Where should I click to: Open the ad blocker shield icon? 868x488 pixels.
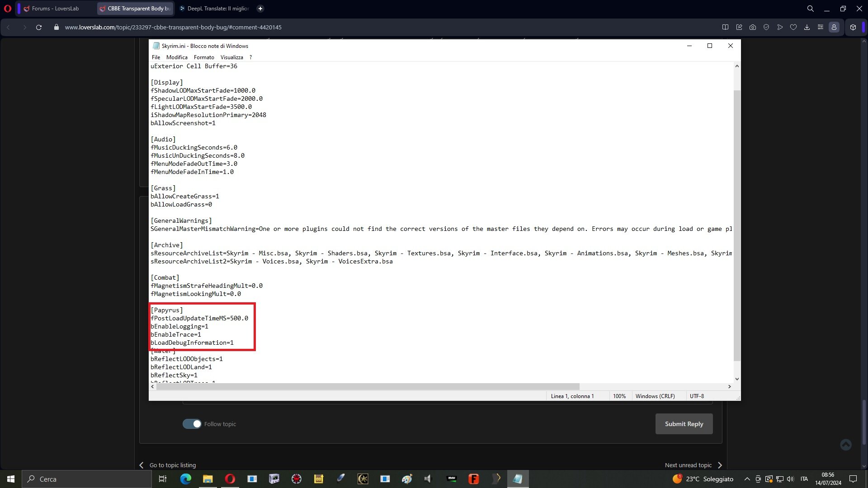click(x=766, y=27)
